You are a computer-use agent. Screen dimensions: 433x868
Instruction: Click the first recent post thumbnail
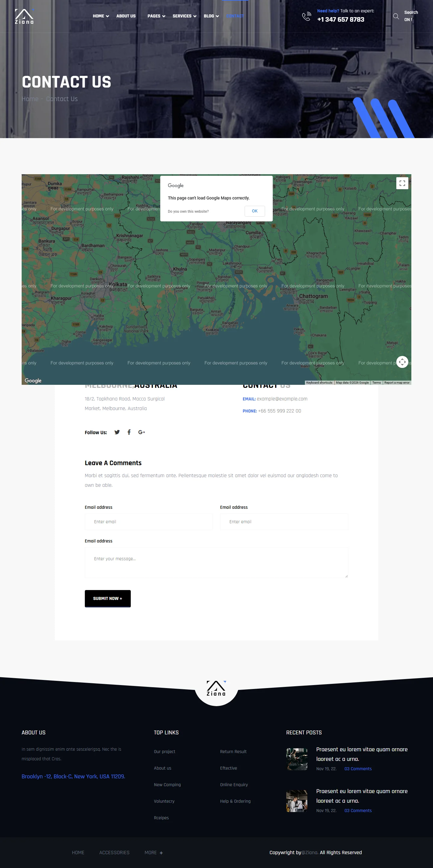297,759
